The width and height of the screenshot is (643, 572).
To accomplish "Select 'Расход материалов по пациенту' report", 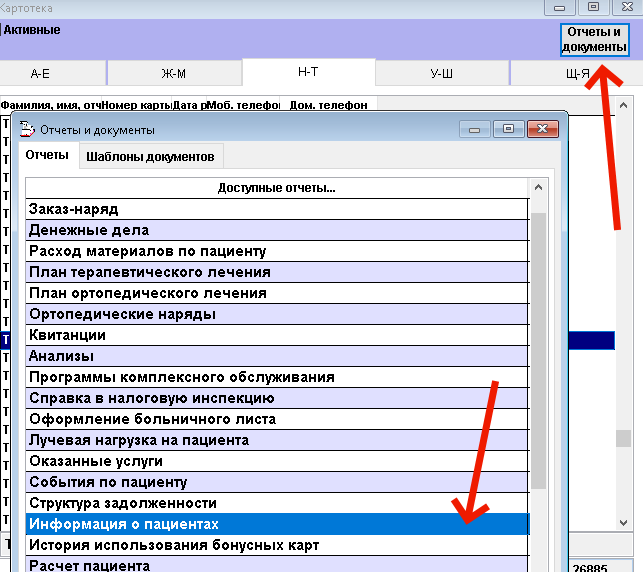I will [275, 251].
